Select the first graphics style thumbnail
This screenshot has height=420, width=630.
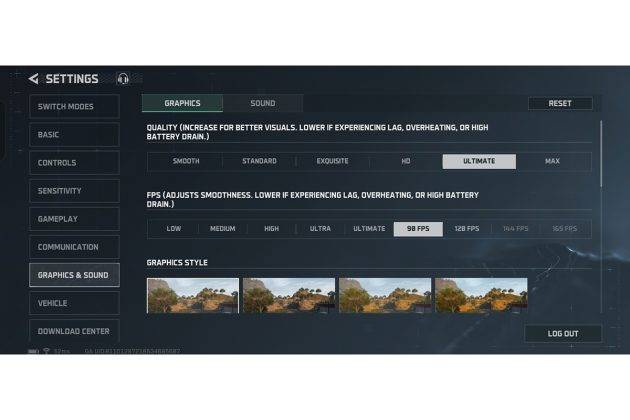coord(193,295)
